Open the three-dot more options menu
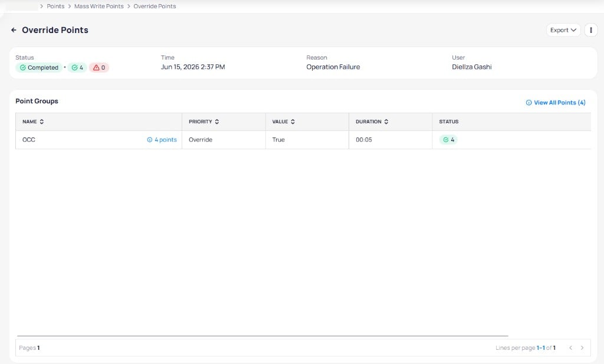The width and height of the screenshot is (604, 364). coord(591,30)
